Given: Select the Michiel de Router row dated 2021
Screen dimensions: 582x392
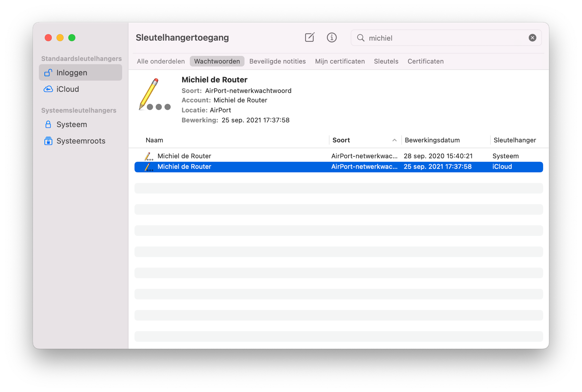Looking at the screenshot, I should (339, 167).
